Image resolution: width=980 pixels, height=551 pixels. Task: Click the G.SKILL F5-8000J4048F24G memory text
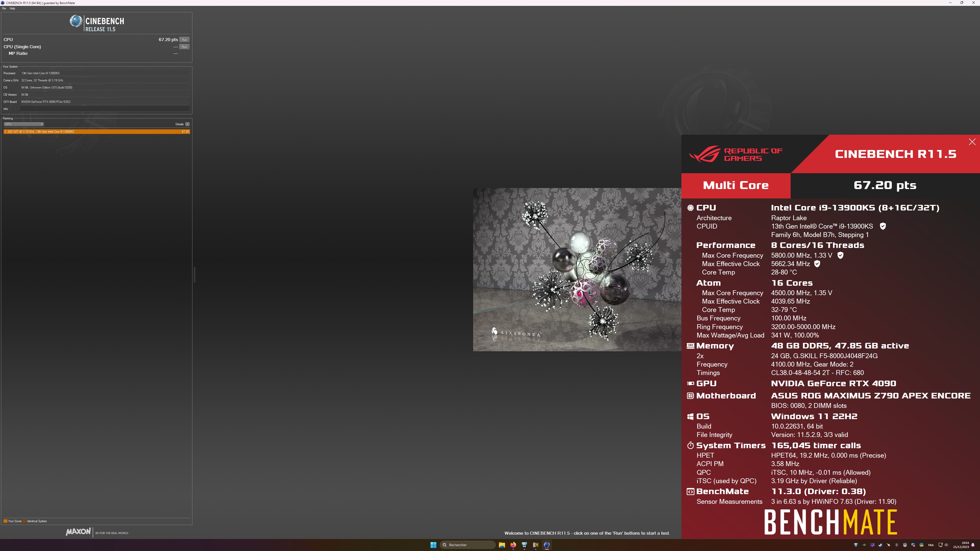pyautogui.click(x=824, y=356)
